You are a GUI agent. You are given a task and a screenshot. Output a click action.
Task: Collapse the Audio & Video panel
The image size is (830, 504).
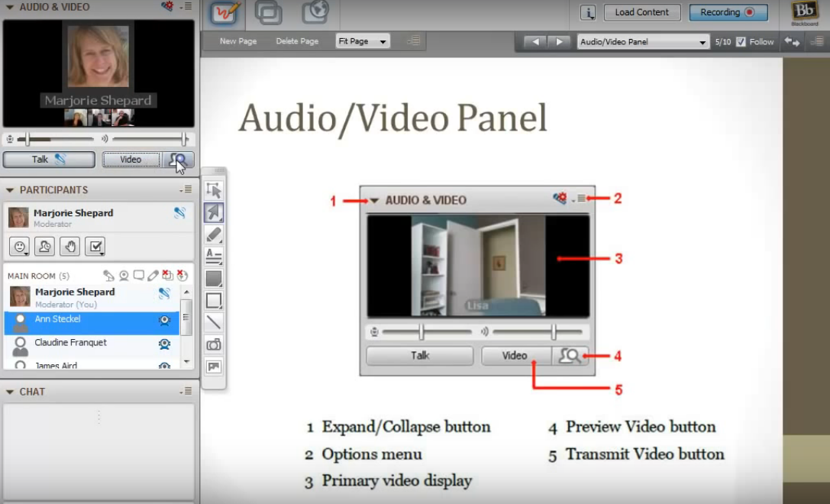[x=9, y=7]
